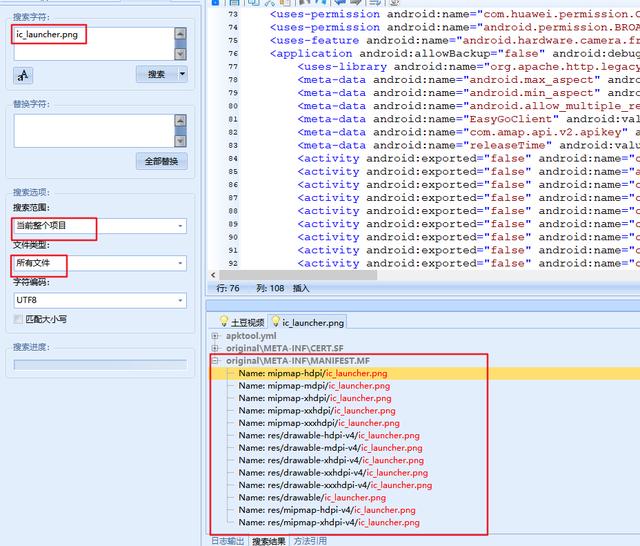Click up arrow of search text box scrollbar
The width and height of the screenshot is (640, 546).
[x=180, y=33]
